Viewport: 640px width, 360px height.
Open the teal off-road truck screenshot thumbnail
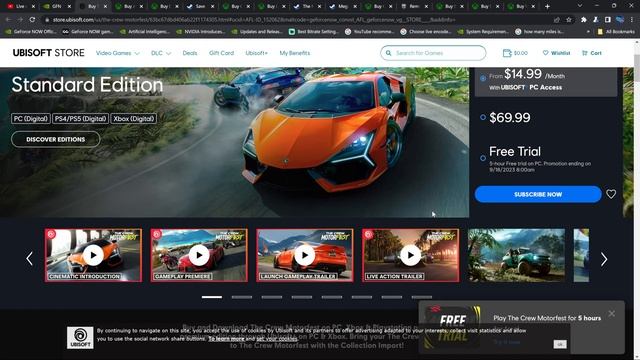[x=516, y=256]
